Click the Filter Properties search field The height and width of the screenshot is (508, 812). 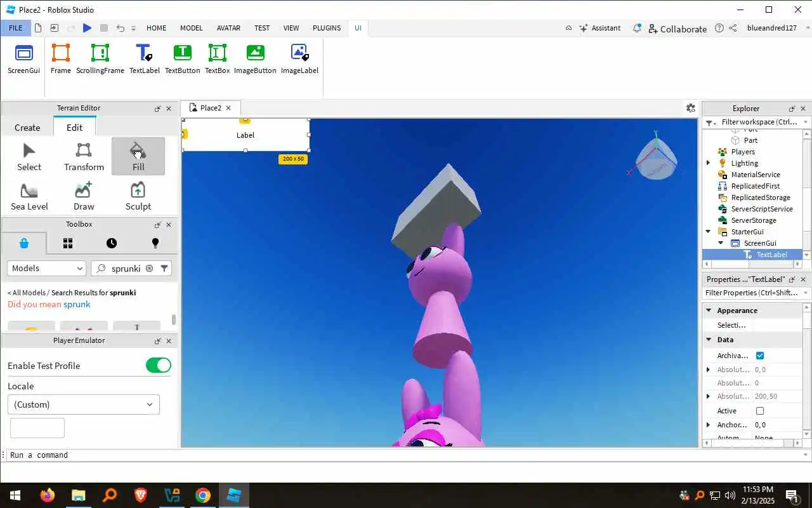point(756,293)
